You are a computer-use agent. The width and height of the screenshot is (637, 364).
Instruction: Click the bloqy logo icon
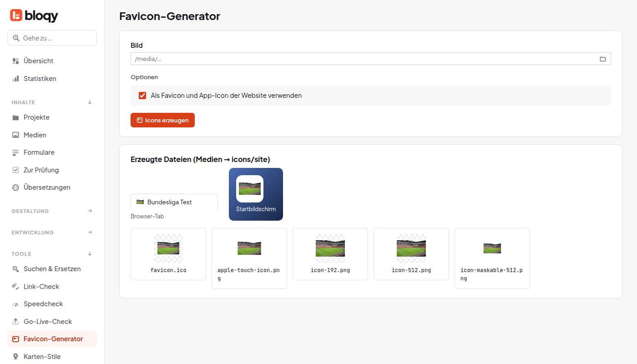tap(16, 15)
